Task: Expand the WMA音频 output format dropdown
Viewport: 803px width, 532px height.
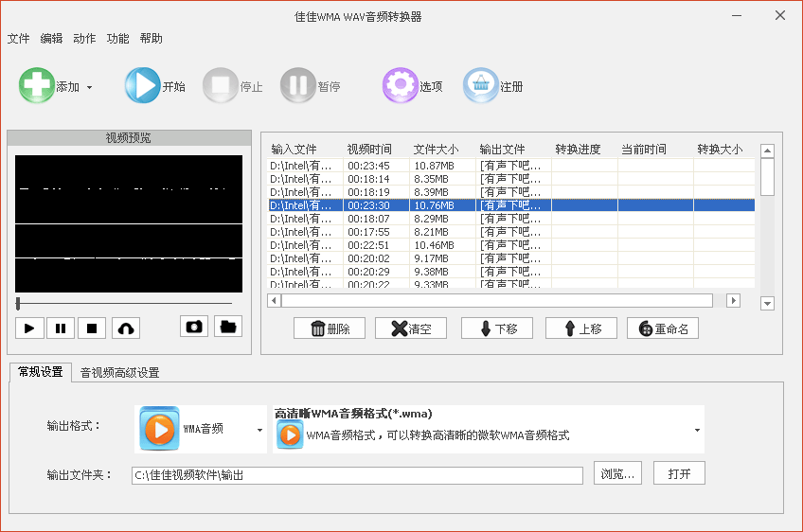Action: (259, 430)
